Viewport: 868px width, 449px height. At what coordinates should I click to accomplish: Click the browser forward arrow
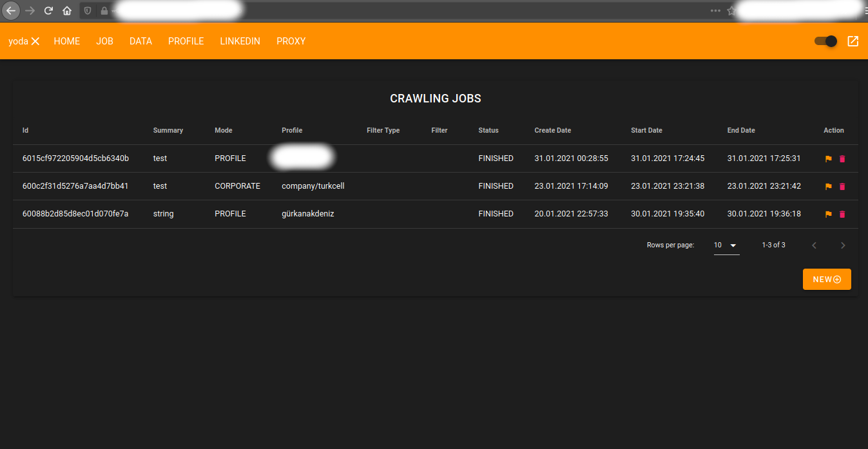30,10
